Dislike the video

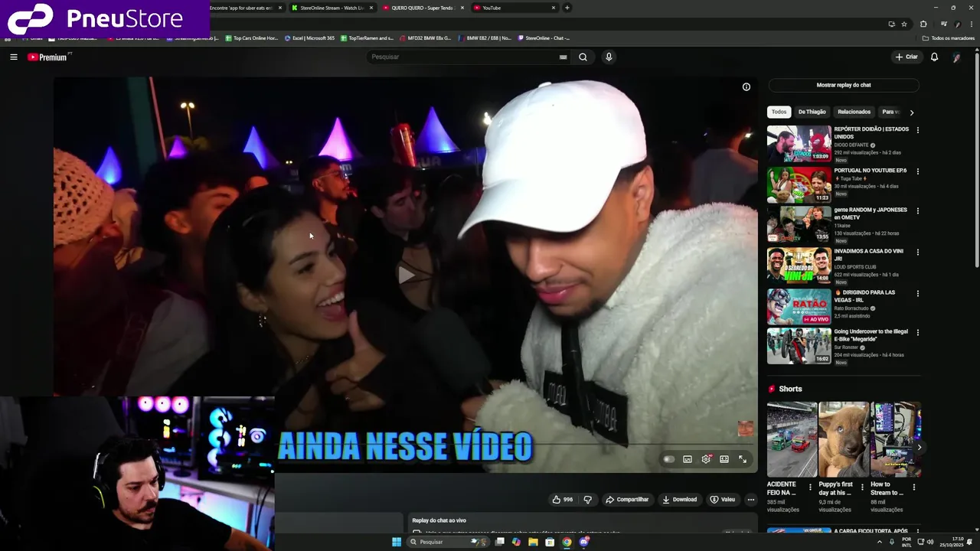[588, 499]
